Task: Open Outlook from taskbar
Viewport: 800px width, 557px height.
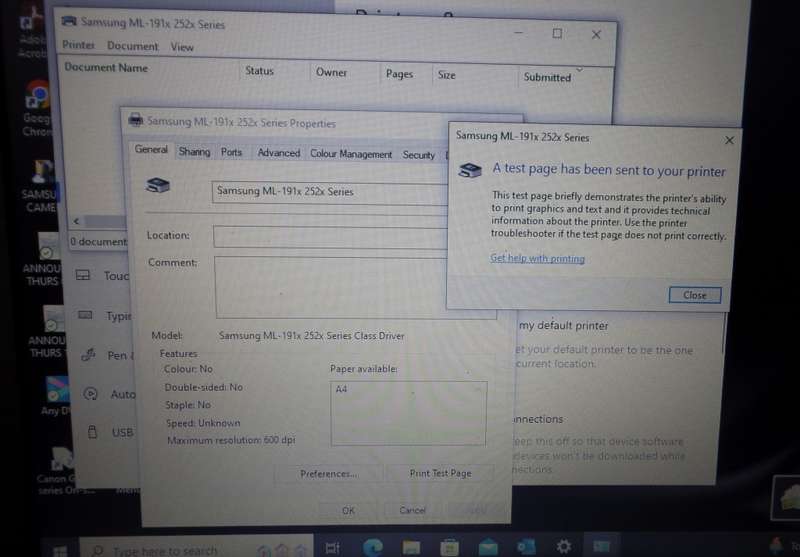Action: coord(526,547)
